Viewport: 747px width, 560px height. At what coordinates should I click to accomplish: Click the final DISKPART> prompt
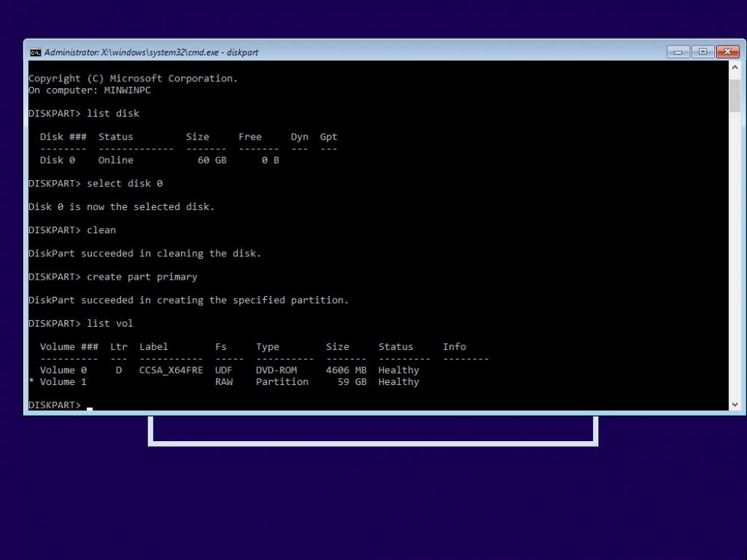point(55,404)
